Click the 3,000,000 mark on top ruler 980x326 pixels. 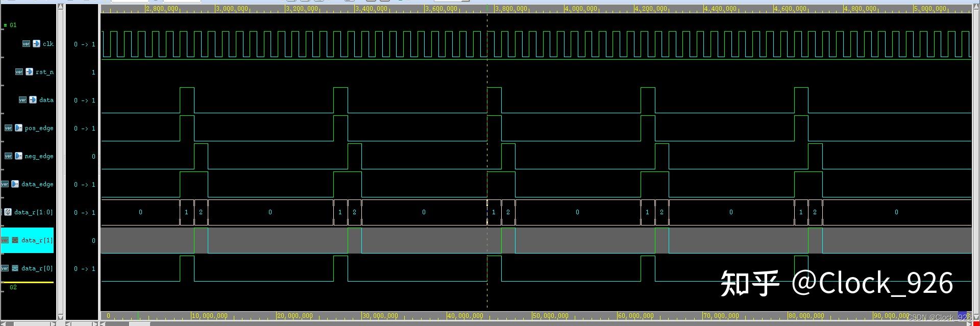click(x=232, y=9)
